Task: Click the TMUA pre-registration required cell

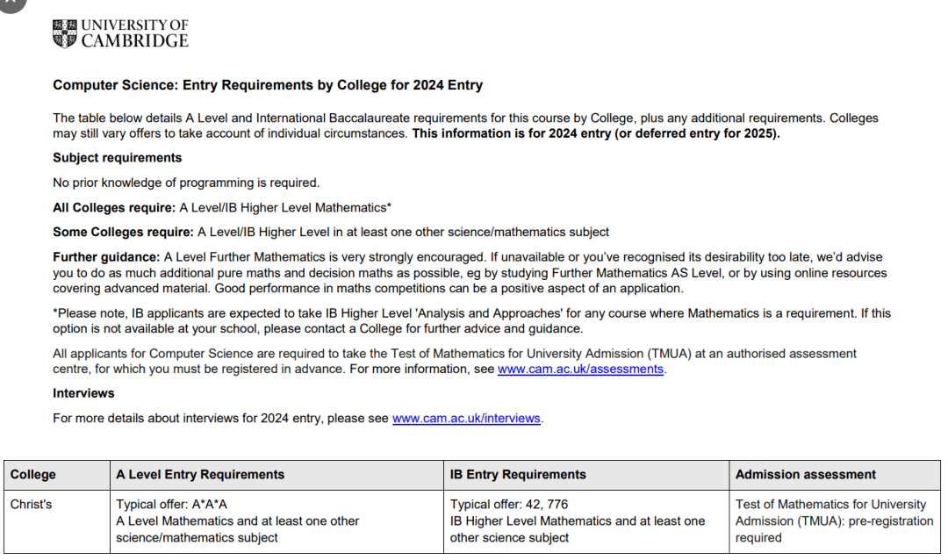Action: pos(835,521)
